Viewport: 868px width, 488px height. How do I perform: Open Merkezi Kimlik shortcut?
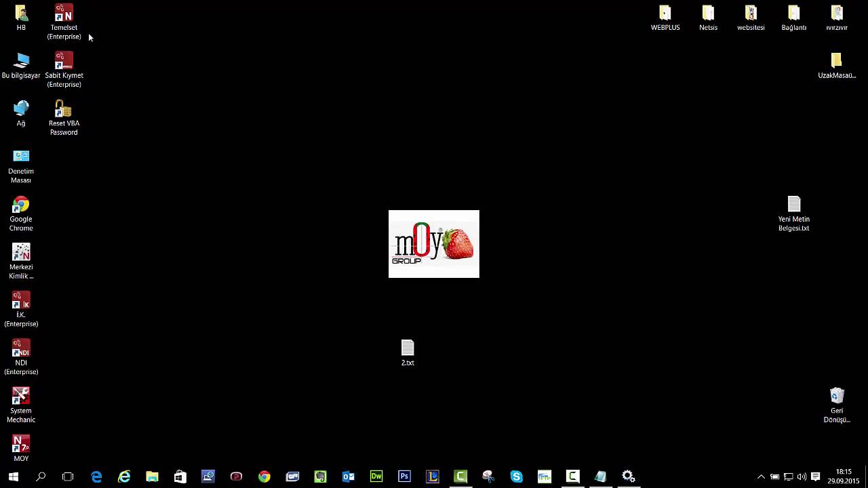[21, 262]
